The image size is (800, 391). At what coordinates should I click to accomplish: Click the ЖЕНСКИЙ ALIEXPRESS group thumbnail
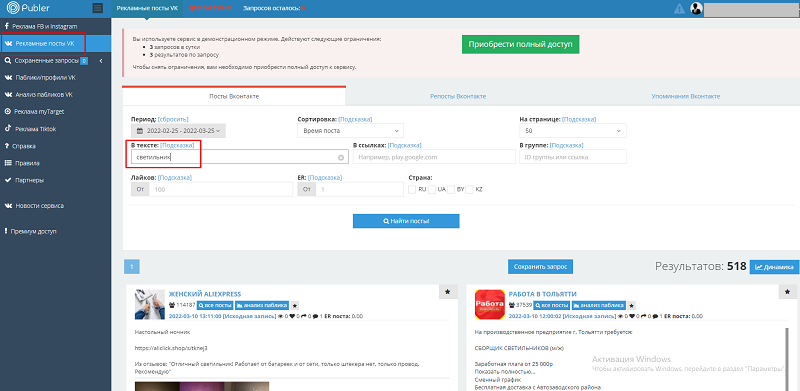point(149,305)
